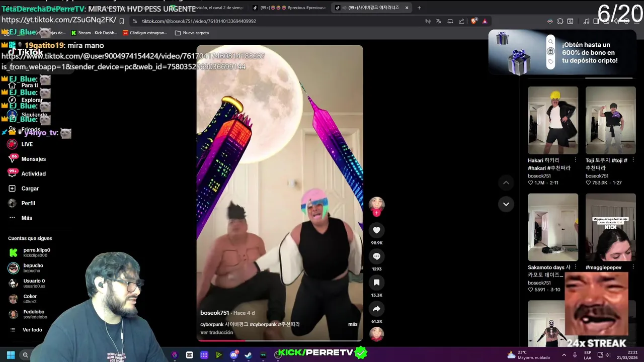This screenshot has height=362, width=644.
Task: Click Ver traducción under caption
Action: (x=216, y=332)
